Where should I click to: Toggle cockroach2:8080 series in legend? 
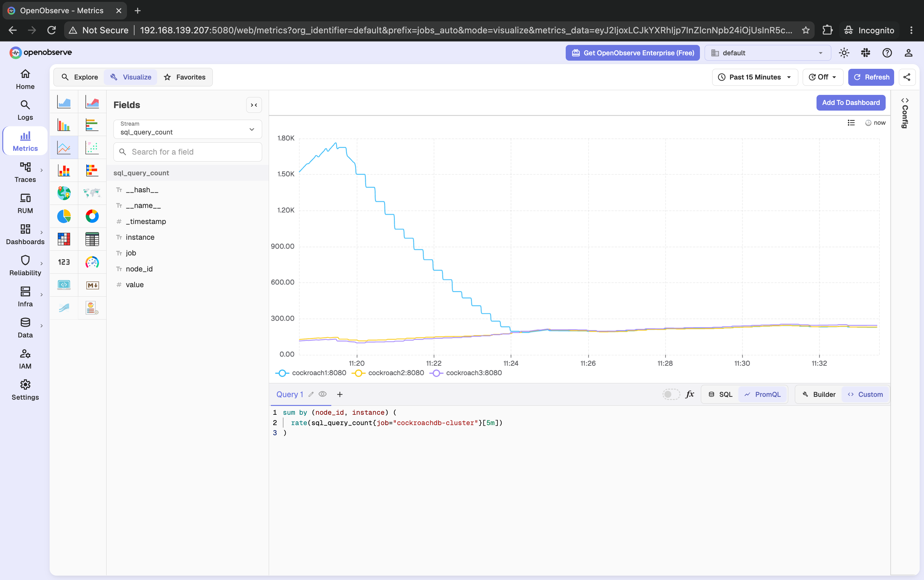tap(388, 373)
